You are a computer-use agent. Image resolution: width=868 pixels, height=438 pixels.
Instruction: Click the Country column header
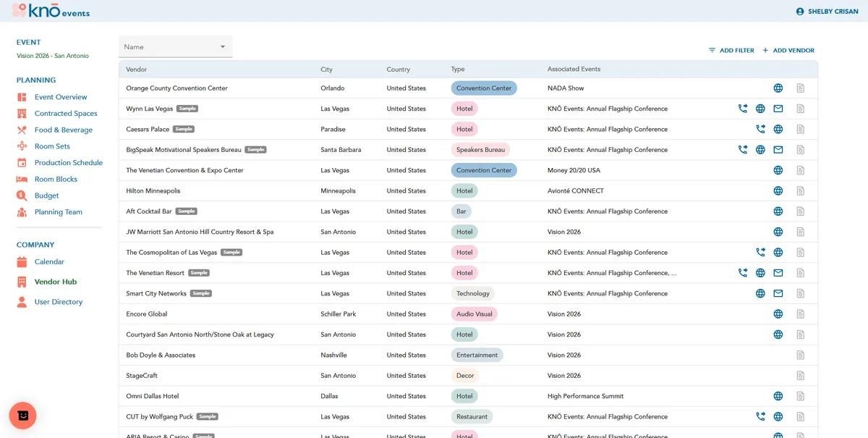[x=399, y=70]
